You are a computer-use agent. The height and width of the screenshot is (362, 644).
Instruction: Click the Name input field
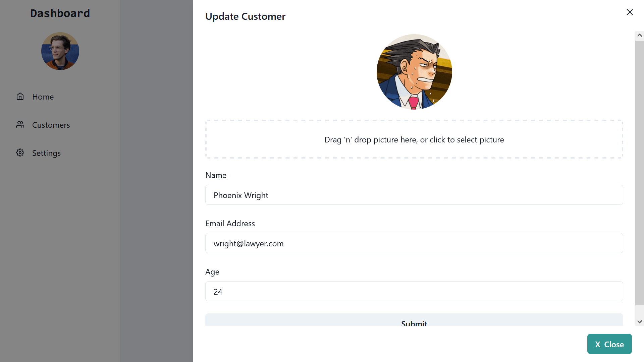click(x=414, y=195)
